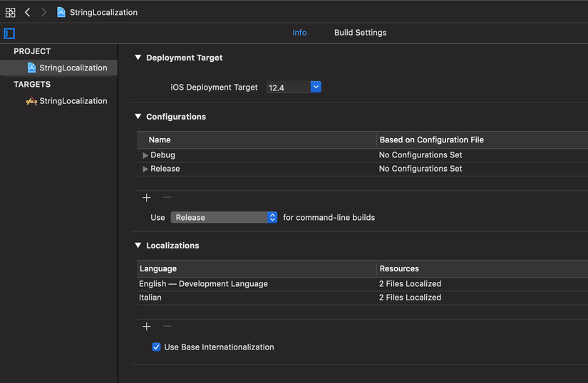Image resolution: width=588 pixels, height=383 pixels.
Task: Toggle Use Base Internationalization checkbox
Action: pos(156,347)
